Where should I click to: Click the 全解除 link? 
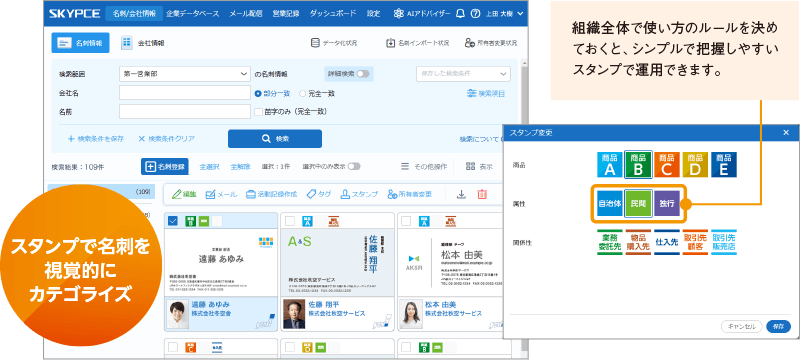pyautogui.click(x=240, y=166)
